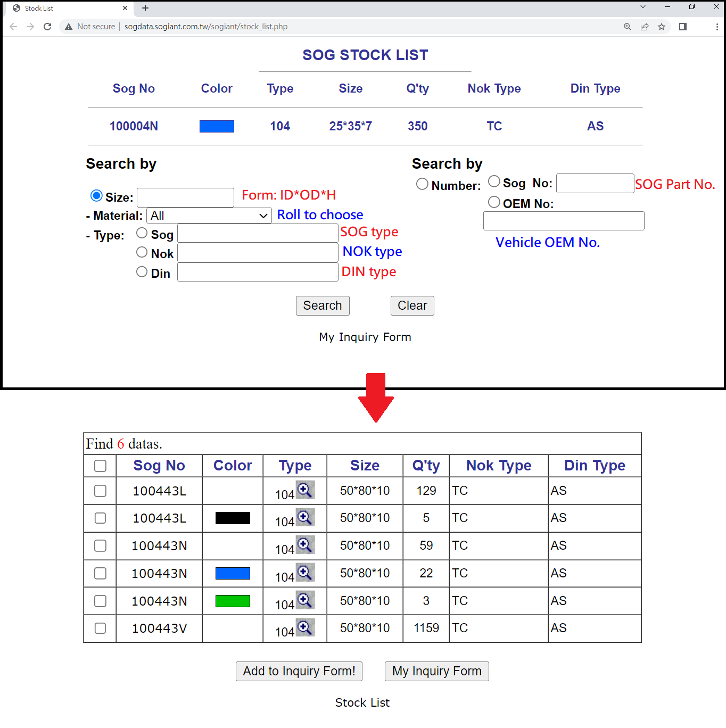Select the Sog No radio button

click(494, 181)
